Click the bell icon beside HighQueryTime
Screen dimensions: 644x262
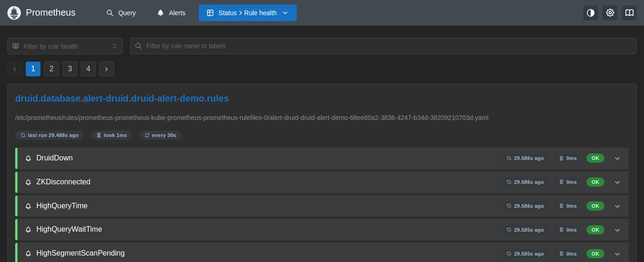28,206
